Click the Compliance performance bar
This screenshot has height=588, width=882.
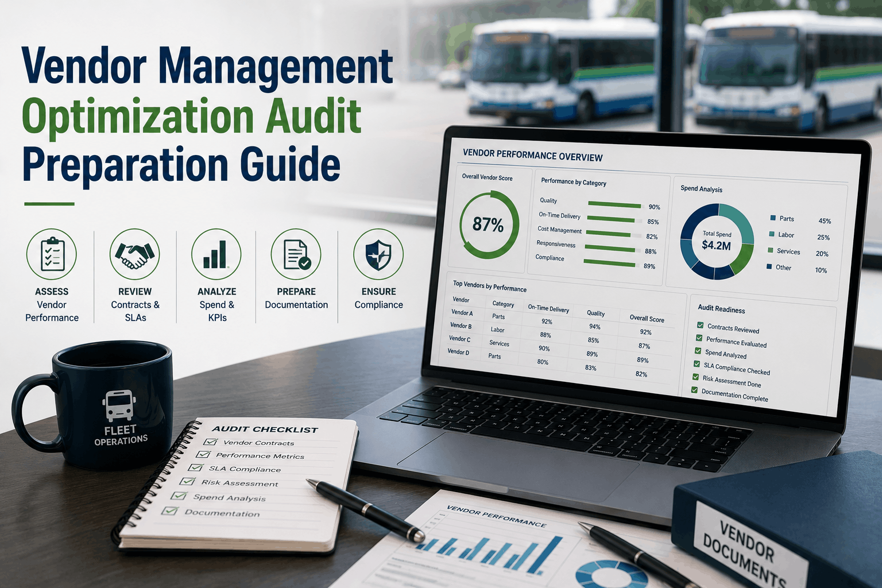pos(610,264)
